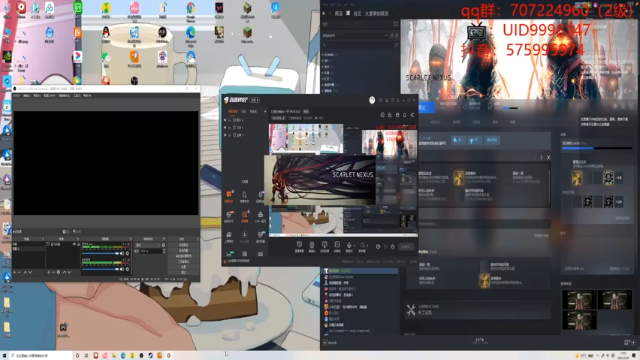Click OBS Exit button in controls
This screenshot has width=640, height=360.
click(184, 272)
